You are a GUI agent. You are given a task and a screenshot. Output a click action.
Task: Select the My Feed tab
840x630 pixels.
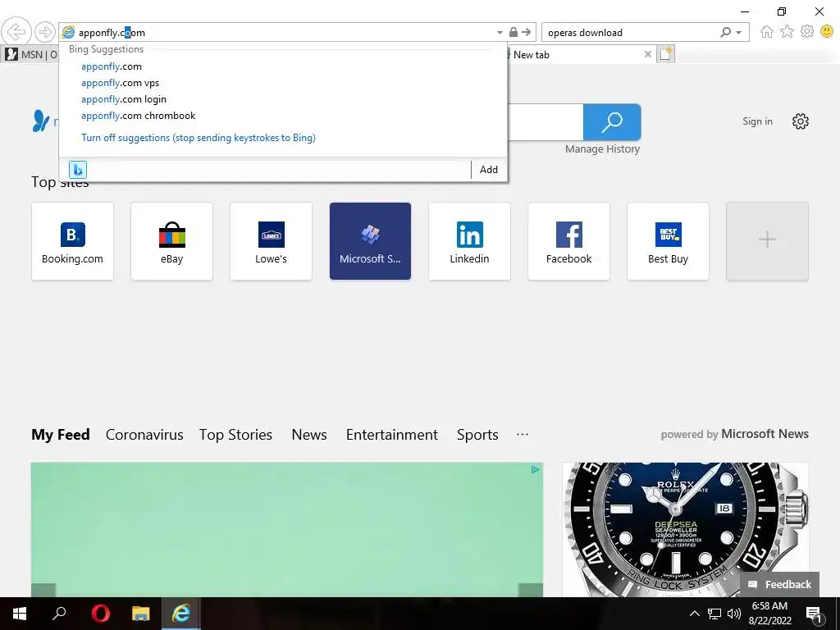pos(61,435)
